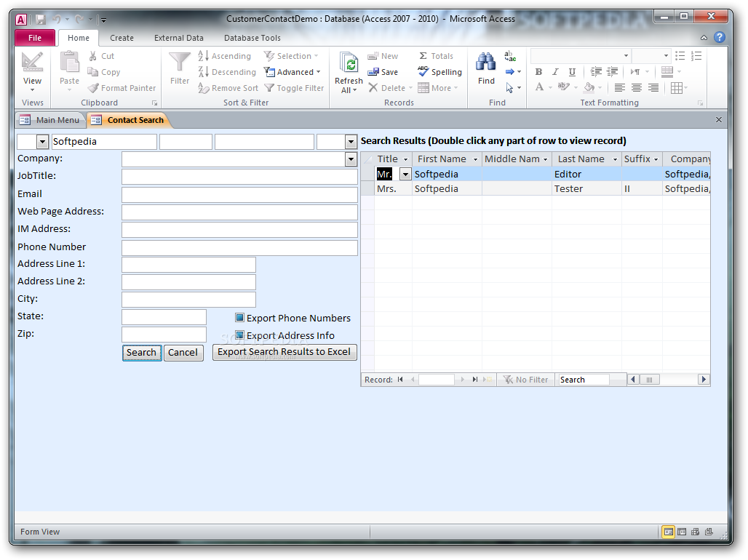Image resolution: width=748 pixels, height=560 pixels.
Task: Run the Spelling checker
Action: (x=439, y=72)
